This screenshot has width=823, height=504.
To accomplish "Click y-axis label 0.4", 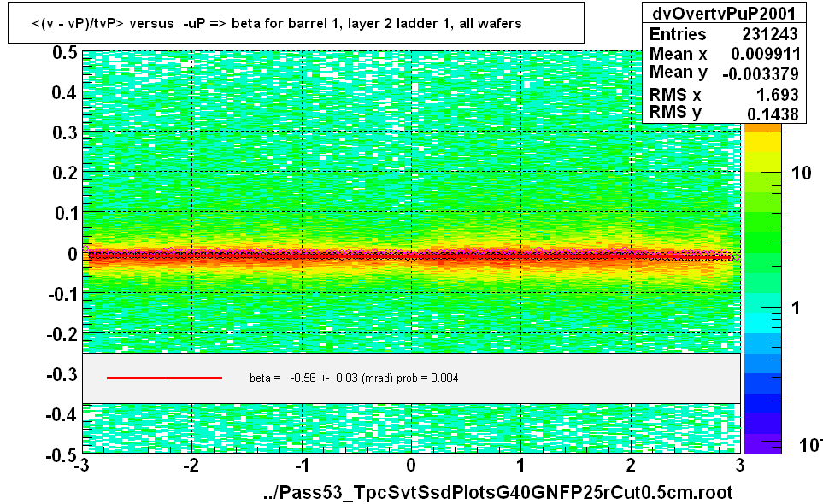I will pos(65,93).
